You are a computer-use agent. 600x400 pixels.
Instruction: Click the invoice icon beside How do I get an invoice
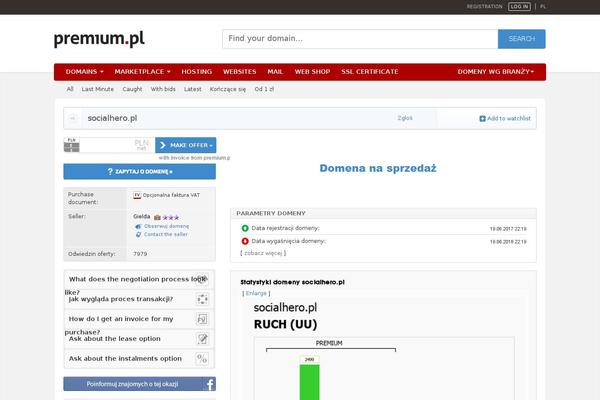202,319
